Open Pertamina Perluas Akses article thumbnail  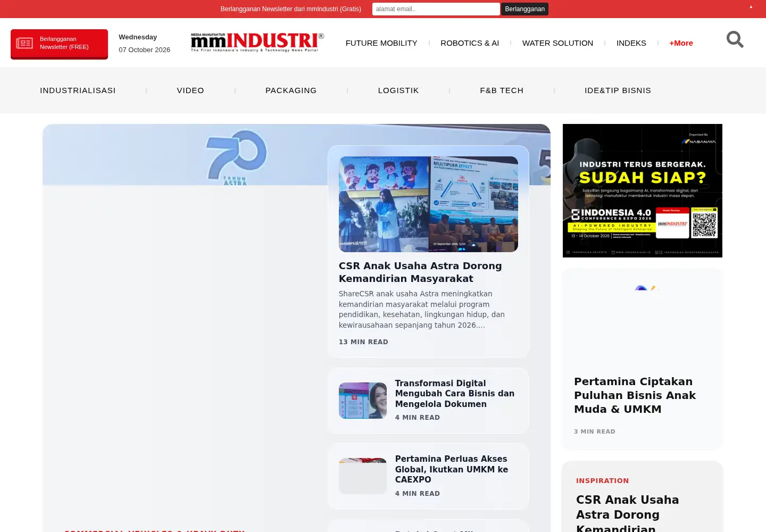[363, 476]
